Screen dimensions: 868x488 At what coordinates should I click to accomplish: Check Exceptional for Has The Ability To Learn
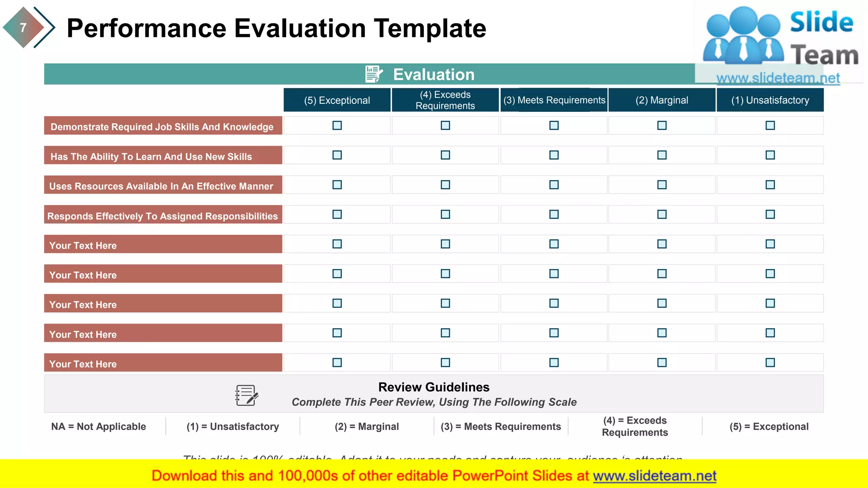click(337, 155)
